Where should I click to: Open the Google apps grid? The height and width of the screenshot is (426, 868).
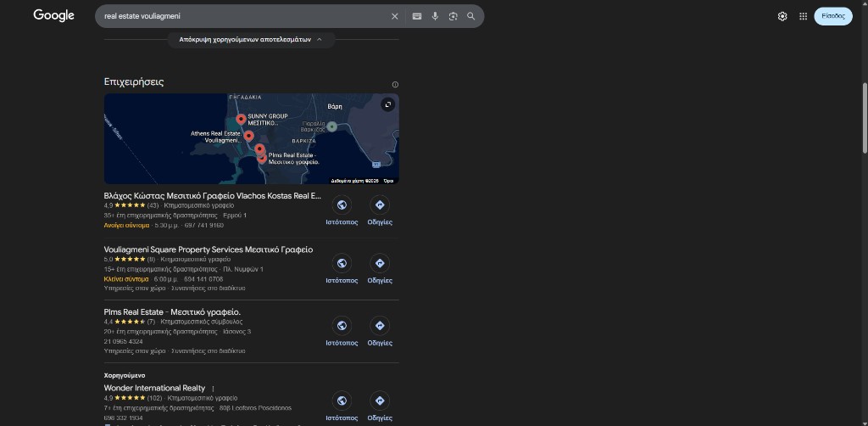[804, 17]
